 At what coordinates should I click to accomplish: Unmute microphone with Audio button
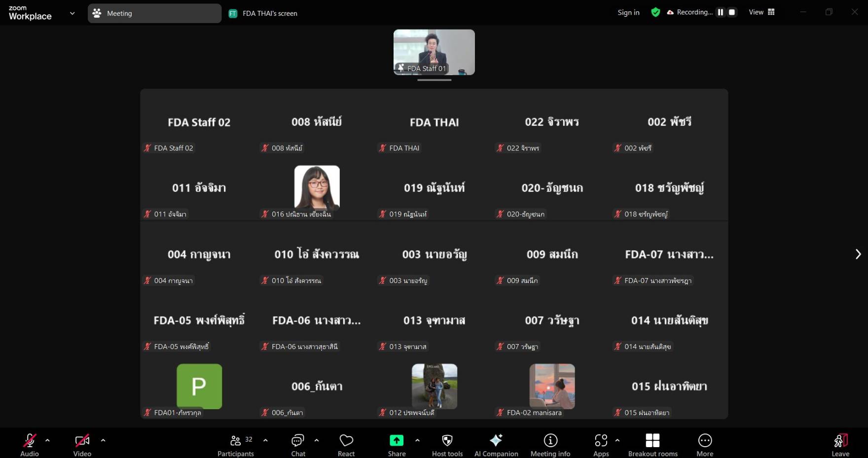point(30,444)
